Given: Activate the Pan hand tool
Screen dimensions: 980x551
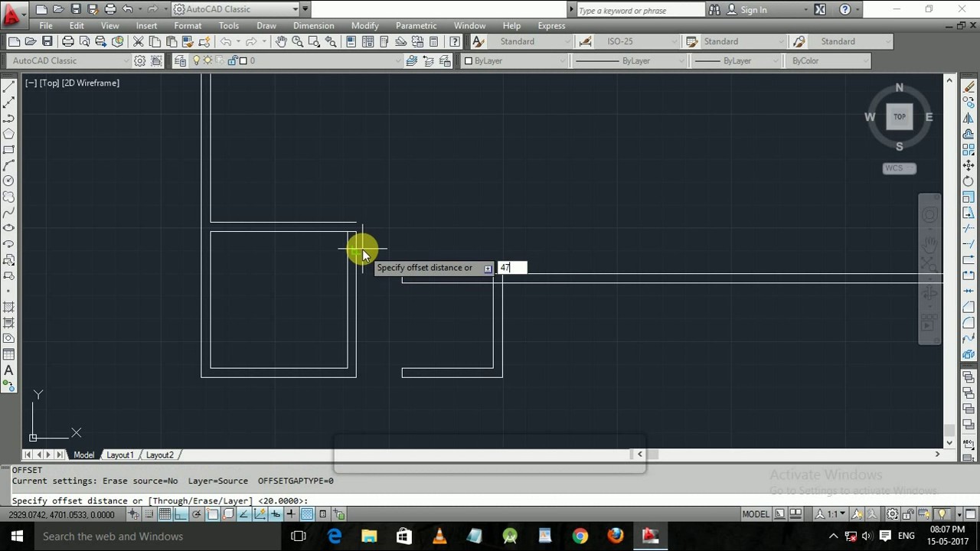Looking at the screenshot, I should pyautogui.click(x=281, y=41).
